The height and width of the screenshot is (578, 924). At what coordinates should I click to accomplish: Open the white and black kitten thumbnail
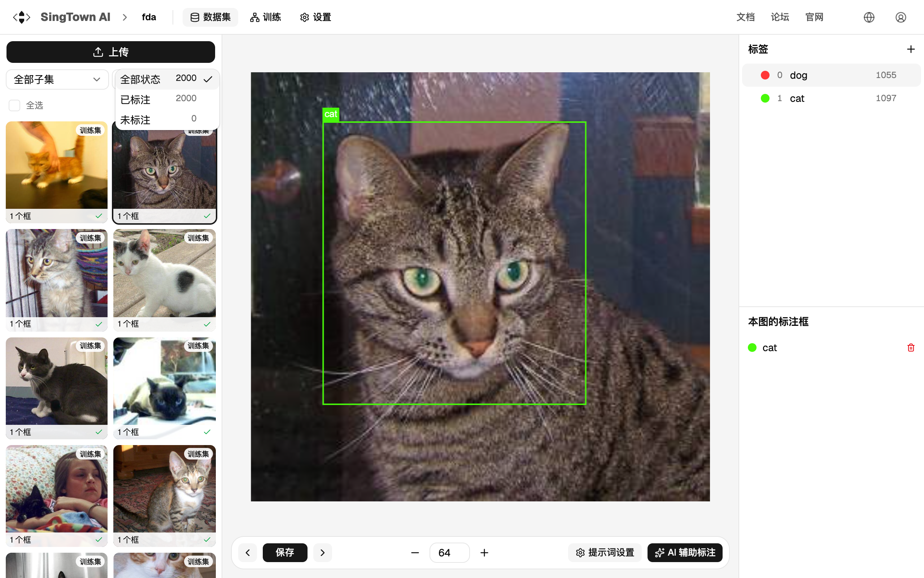165,280
